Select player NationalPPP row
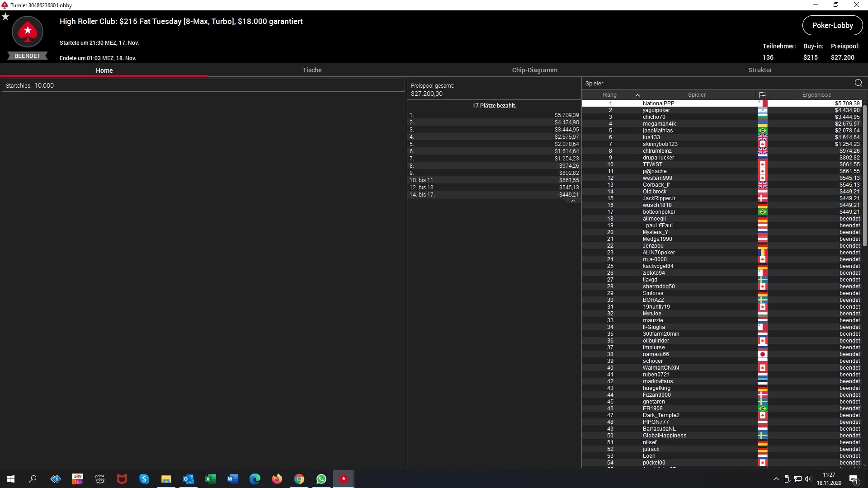 coord(722,103)
